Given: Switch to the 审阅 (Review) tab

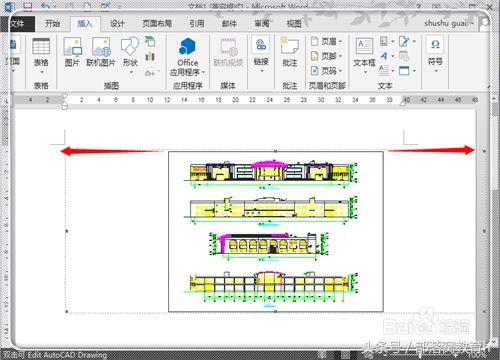Looking at the screenshot, I should click(x=262, y=24).
